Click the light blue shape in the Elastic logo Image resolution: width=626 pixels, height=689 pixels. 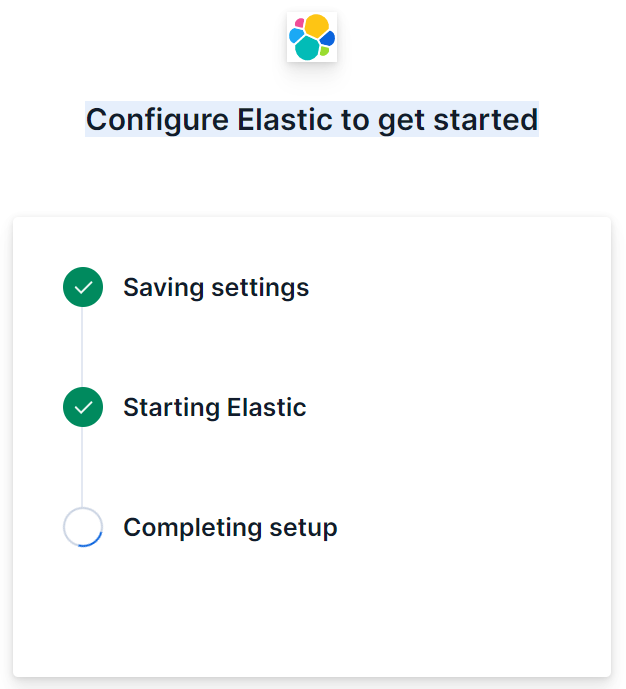[x=295, y=36]
